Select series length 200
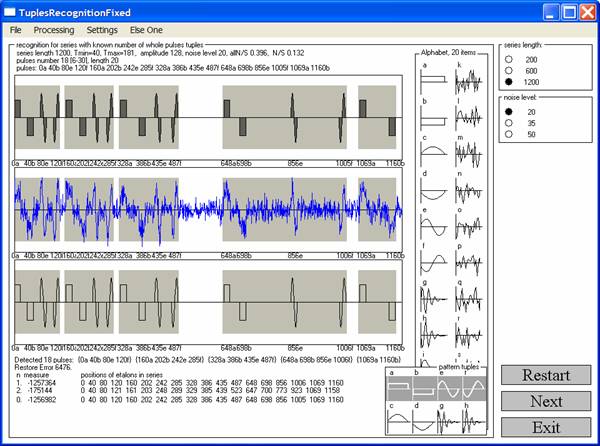The image size is (600, 446). 509,60
